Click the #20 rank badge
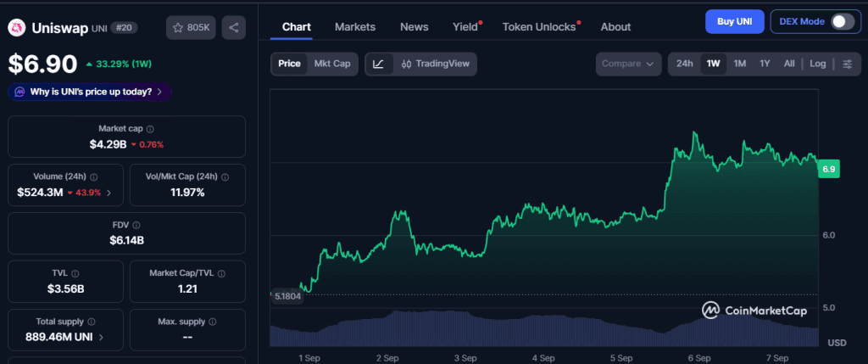This screenshot has width=868, height=364. tap(124, 28)
